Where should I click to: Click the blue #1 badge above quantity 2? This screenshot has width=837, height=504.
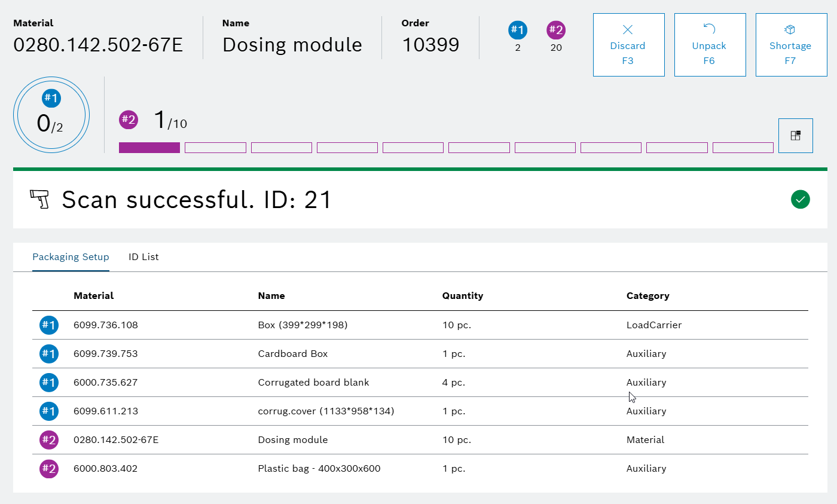click(517, 30)
